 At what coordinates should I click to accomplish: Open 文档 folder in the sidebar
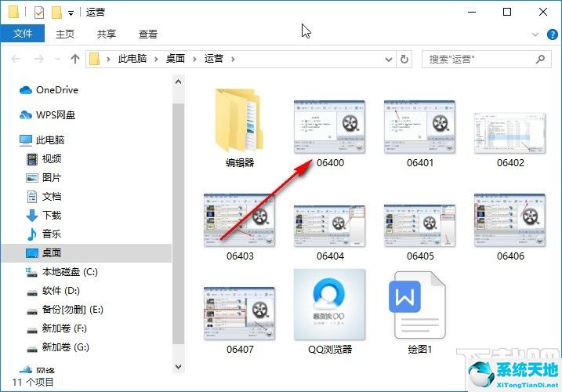[44, 197]
